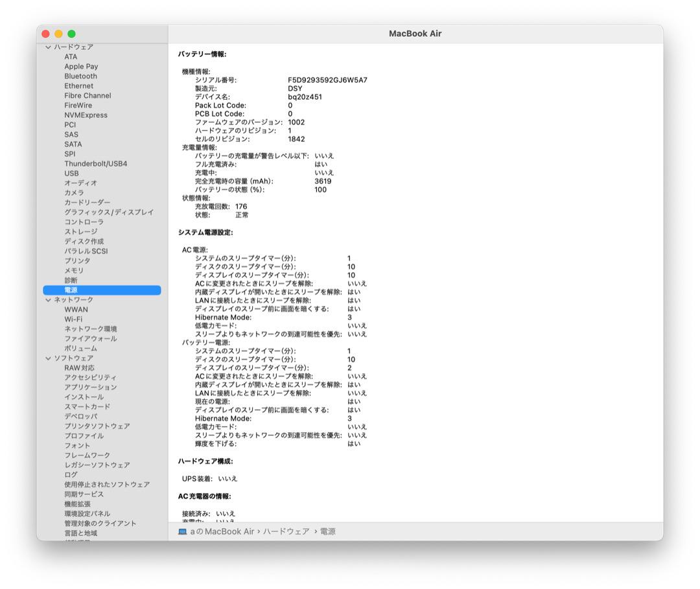The height and width of the screenshot is (589, 700).
Task: Select ディスク作成 in the sidebar
Action: (x=84, y=242)
